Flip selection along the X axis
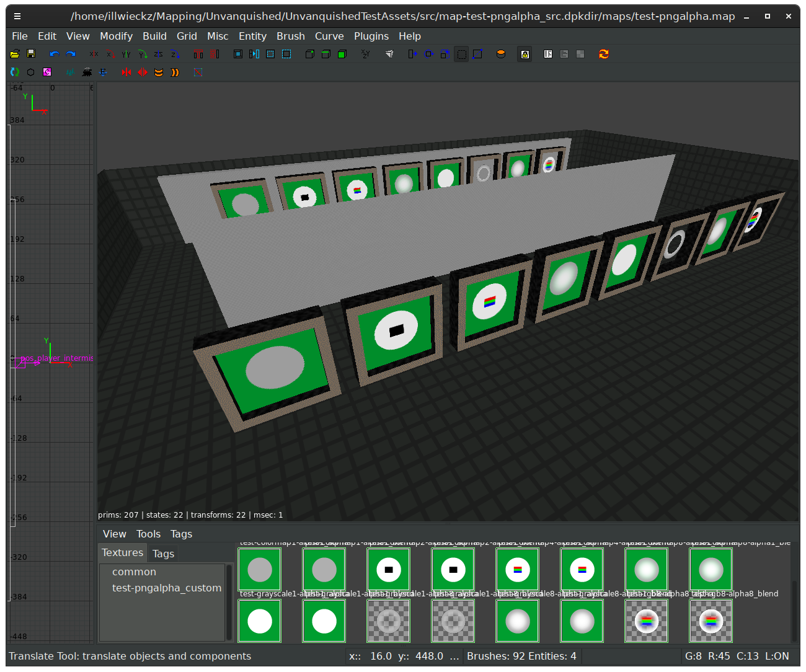 point(94,54)
